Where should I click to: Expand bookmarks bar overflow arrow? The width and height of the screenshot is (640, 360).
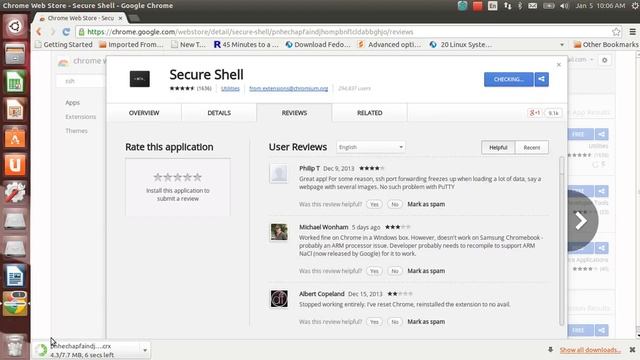(x=562, y=44)
